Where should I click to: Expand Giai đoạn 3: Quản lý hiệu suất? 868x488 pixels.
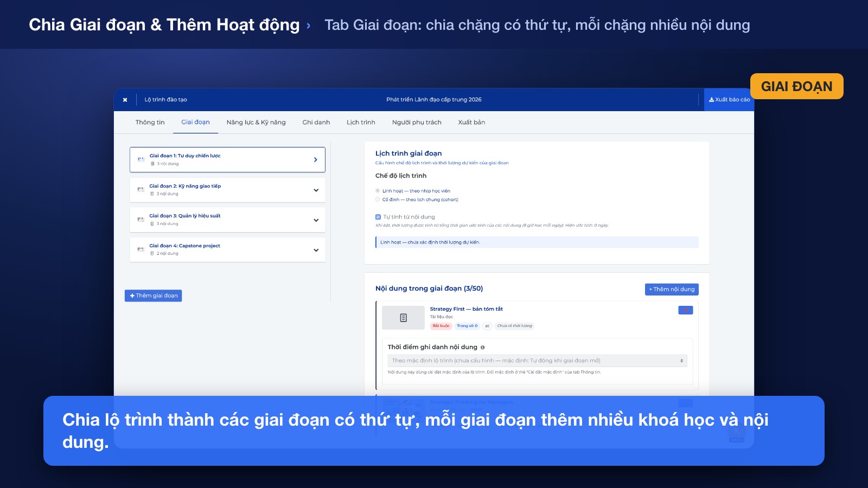316,220
